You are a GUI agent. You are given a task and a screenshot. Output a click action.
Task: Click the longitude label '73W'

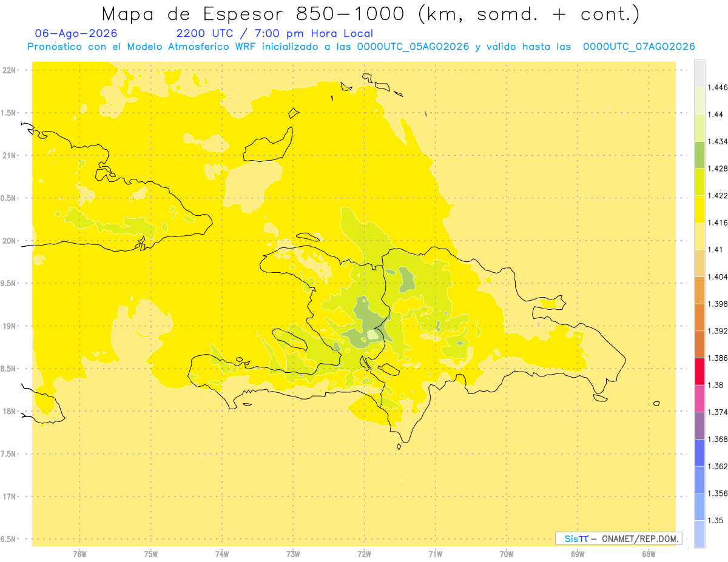(x=293, y=554)
